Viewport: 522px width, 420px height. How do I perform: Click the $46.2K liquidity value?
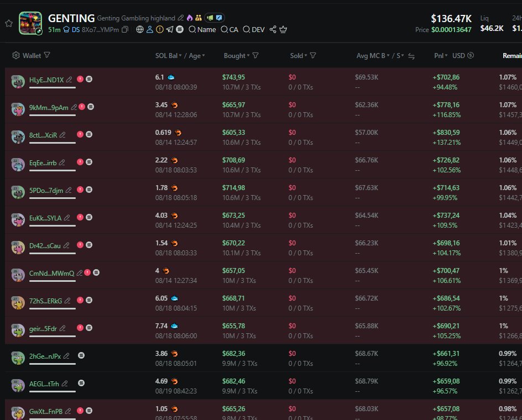coord(492,28)
